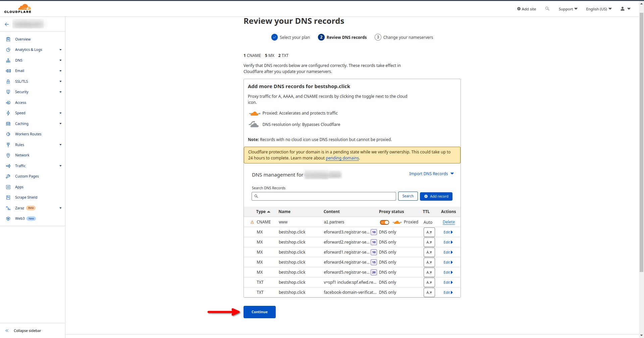This screenshot has width=644, height=338.
Task: Open Overview in the sidebar
Action: pyautogui.click(x=23, y=39)
